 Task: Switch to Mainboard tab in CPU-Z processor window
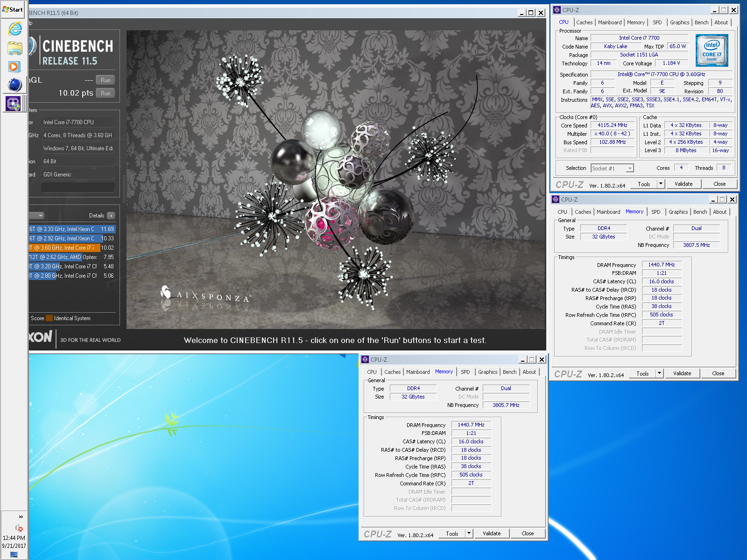pyautogui.click(x=610, y=22)
